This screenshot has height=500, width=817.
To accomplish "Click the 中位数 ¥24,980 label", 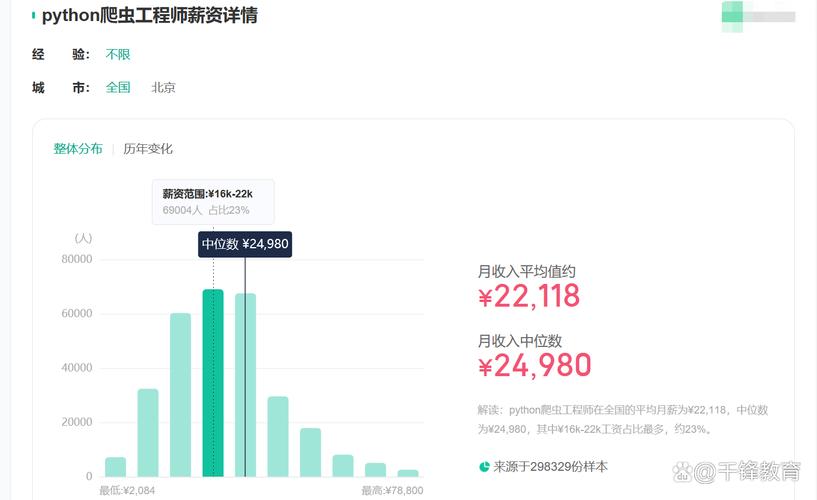I will click(x=245, y=244).
